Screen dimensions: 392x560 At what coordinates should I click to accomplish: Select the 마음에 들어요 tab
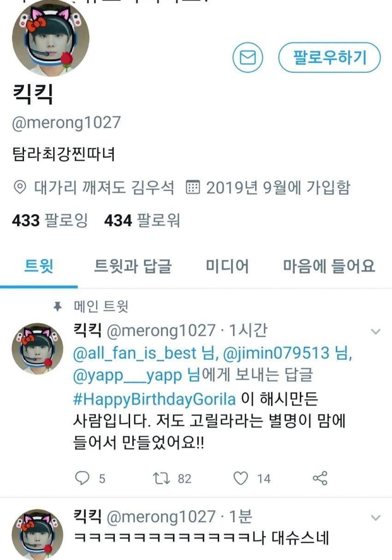coord(329,266)
